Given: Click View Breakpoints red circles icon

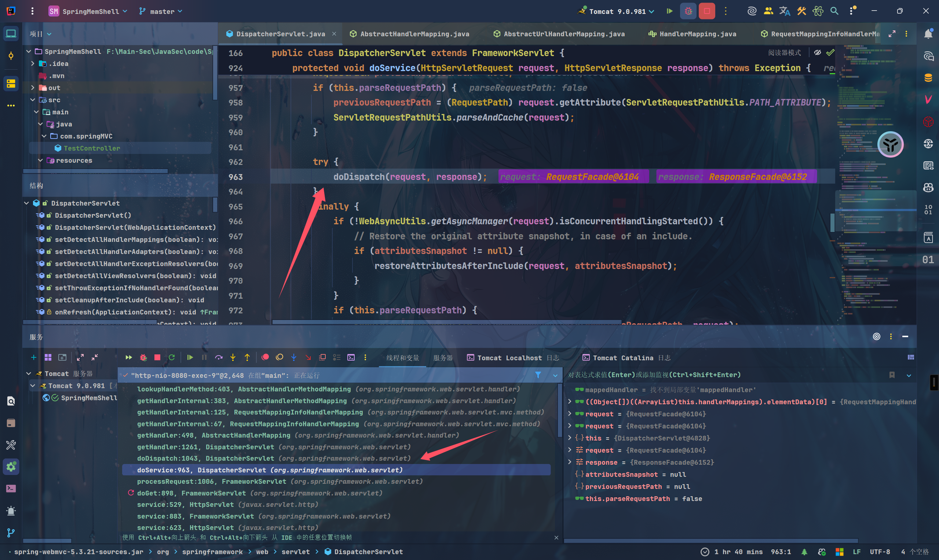Looking at the screenshot, I should [x=265, y=357].
